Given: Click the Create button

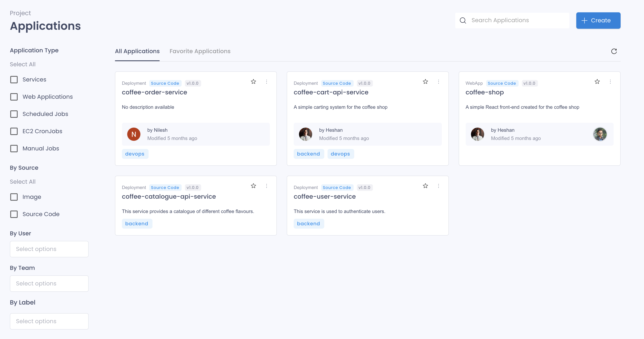Looking at the screenshot, I should [598, 21].
